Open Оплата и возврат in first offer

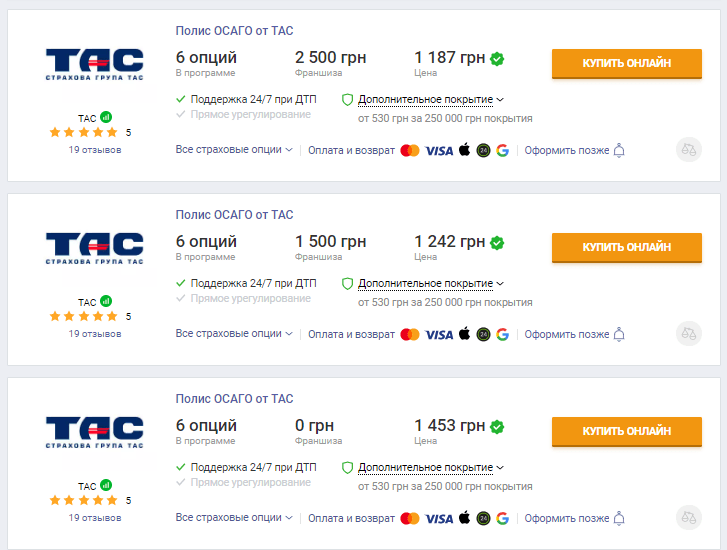click(351, 150)
